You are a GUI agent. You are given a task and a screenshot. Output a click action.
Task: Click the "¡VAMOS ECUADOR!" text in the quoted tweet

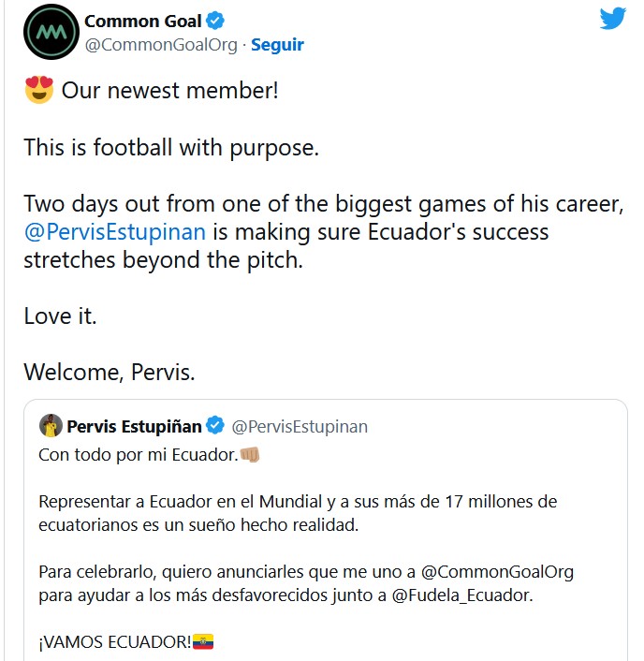point(114,642)
